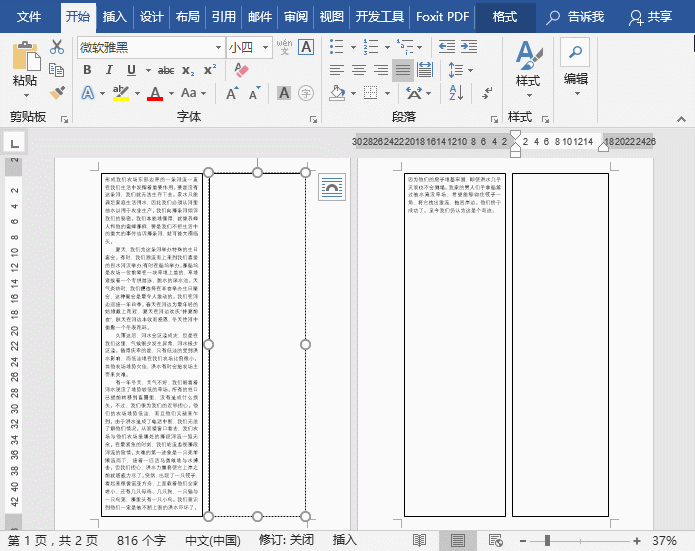Toggle Bold formatting
Screen dimensions: 695x551
click(x=87, y=70)
